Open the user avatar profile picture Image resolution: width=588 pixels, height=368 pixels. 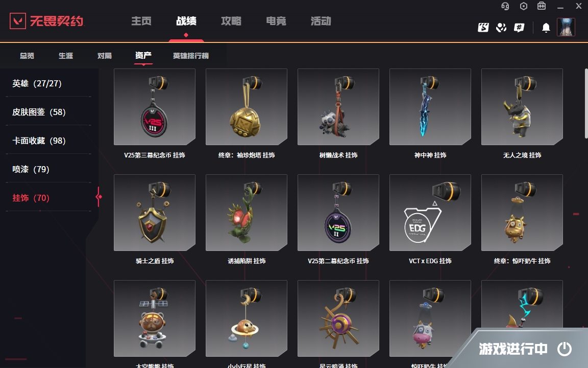[x=566, y=27]
